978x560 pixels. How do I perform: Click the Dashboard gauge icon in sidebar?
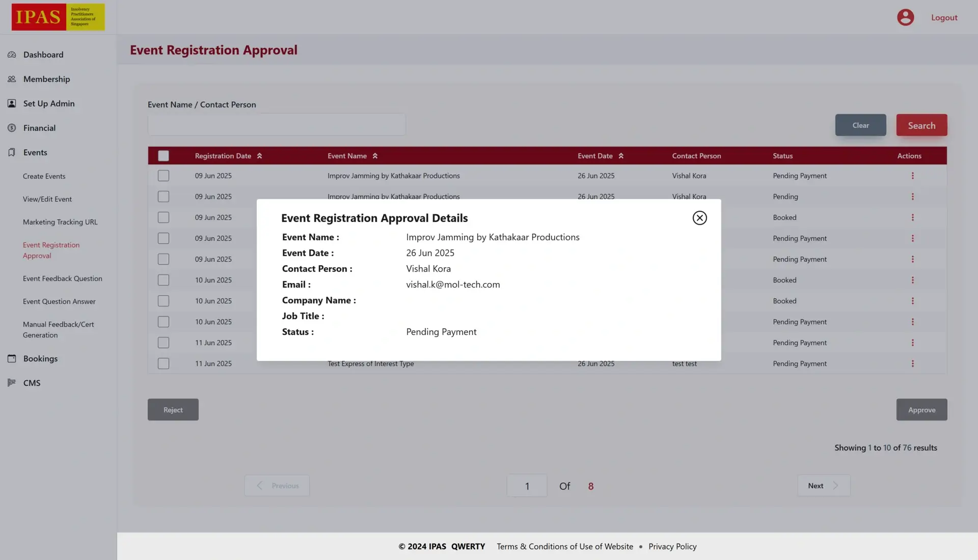point(12,54)
